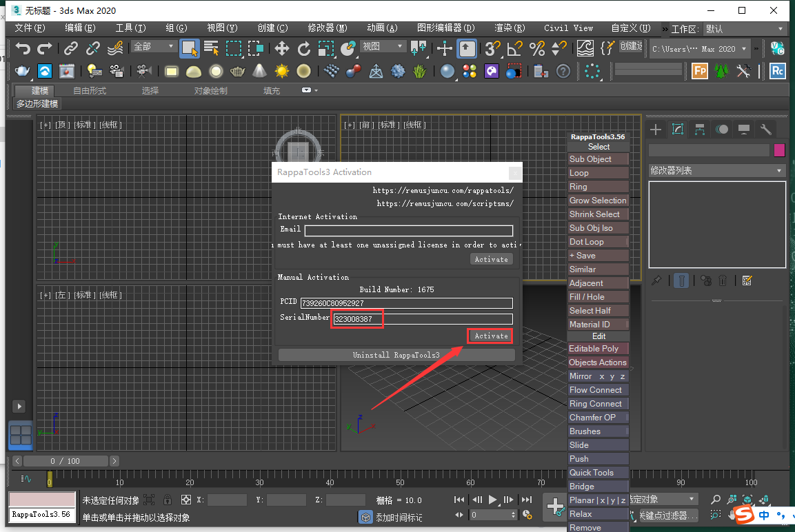The height and width of the screenshot is (532, 795).
Task: Click the Chamfer OP button
Action: click(598, 418)
